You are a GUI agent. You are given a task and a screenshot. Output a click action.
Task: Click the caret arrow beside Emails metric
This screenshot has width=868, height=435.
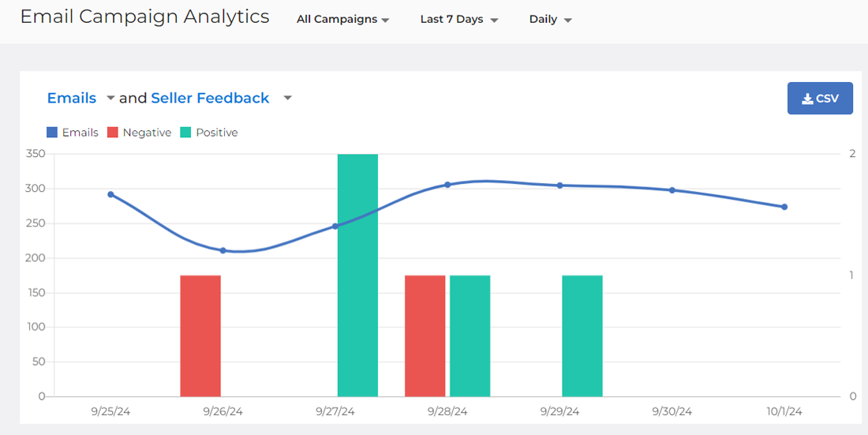point(110,98)
